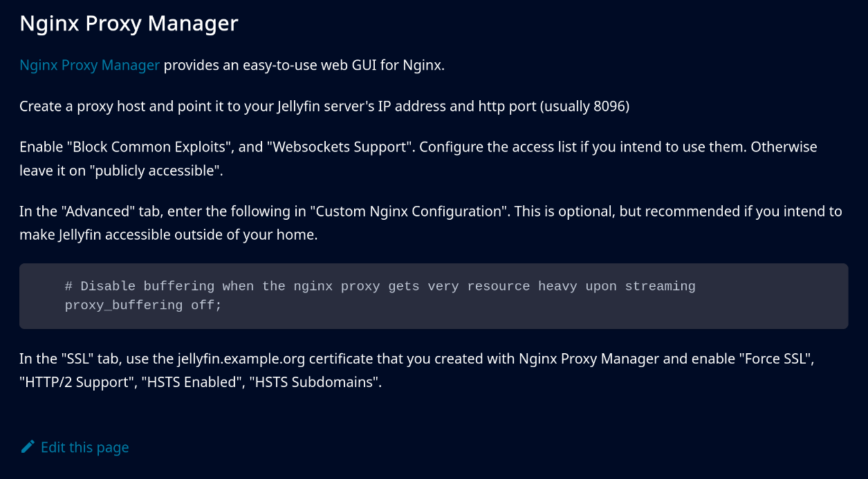The width and height of the screenshot is (868, 479).
Task: Open the blue Nginx Proxy Manager link
Action: click(x=89, y=66)
